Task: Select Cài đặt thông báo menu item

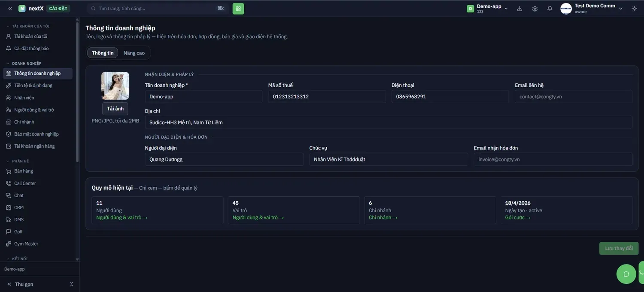Action: 38,49
